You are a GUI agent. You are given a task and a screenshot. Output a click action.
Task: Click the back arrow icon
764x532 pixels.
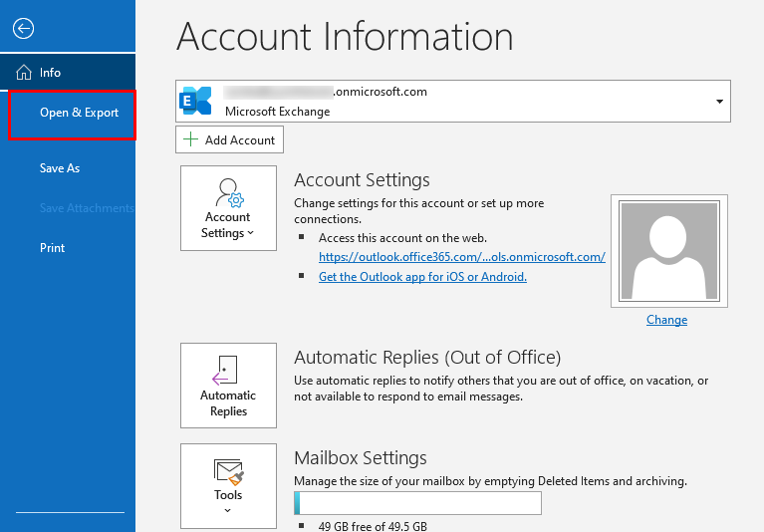[23, 28]
